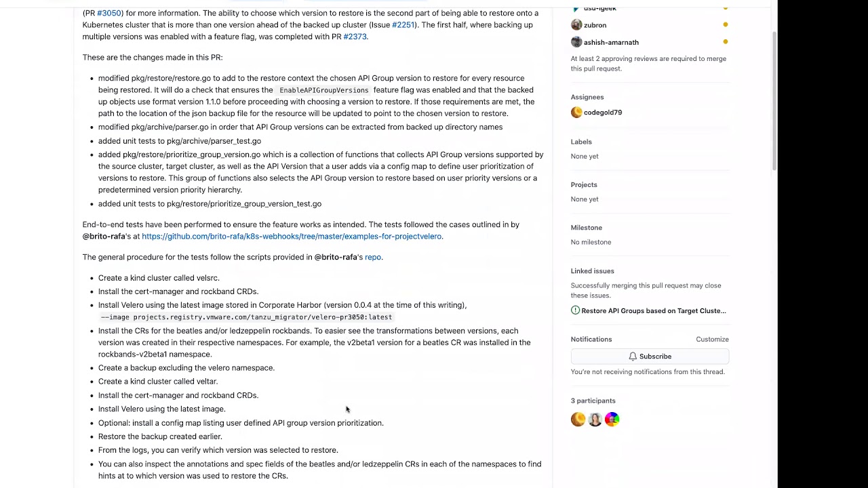This screenshot has height=488, width=868.
Task: Click the first participant avatar
Action: point(578,420)
